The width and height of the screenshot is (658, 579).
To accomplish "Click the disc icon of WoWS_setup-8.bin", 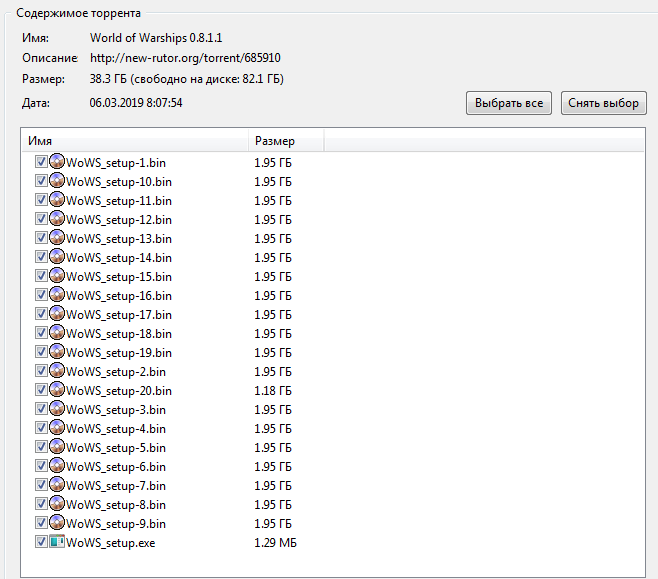I will (x=57, y=503).
